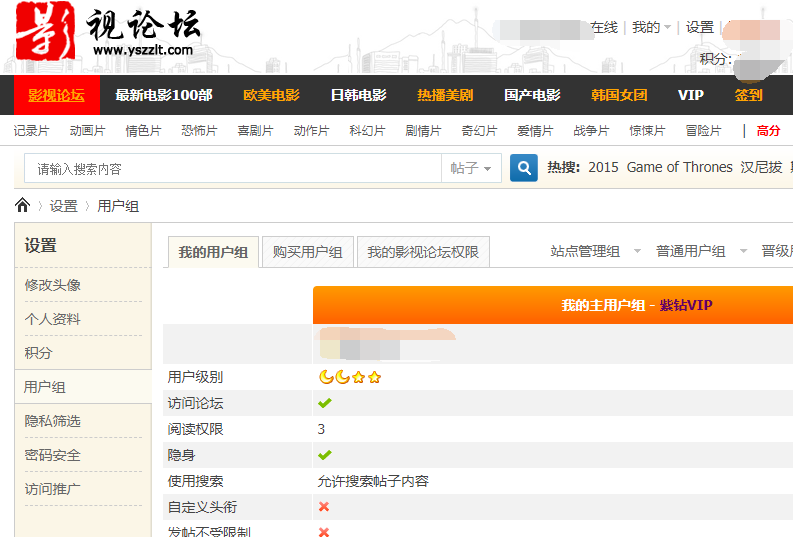Viewport: 793px width, 537px height.
Task: Open 科幻片 category link
Action: point(367,131)
